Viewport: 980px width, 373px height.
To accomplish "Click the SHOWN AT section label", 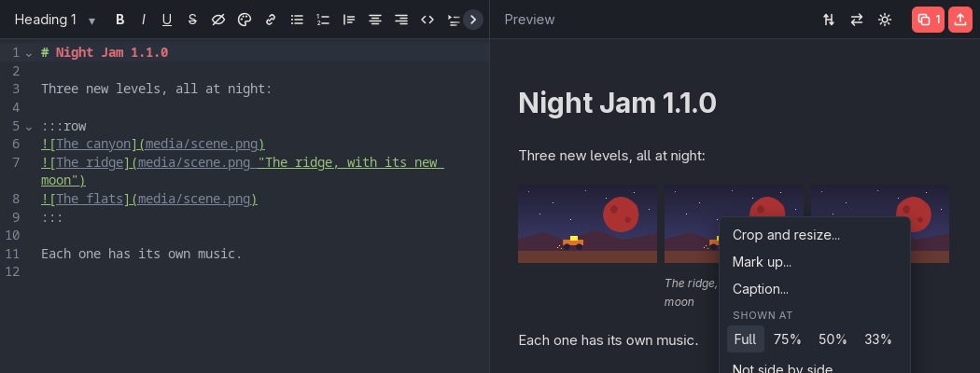I will pos(763,315).
